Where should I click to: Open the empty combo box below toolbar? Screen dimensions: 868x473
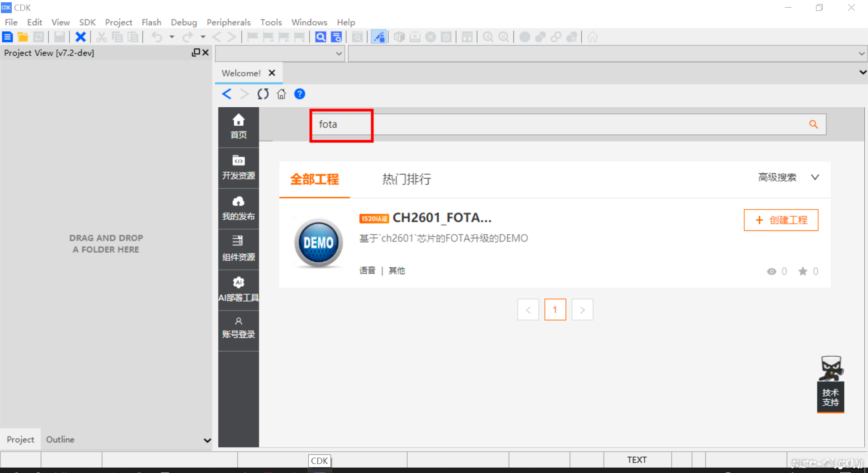pyautogui.click(x=280, y=54)
